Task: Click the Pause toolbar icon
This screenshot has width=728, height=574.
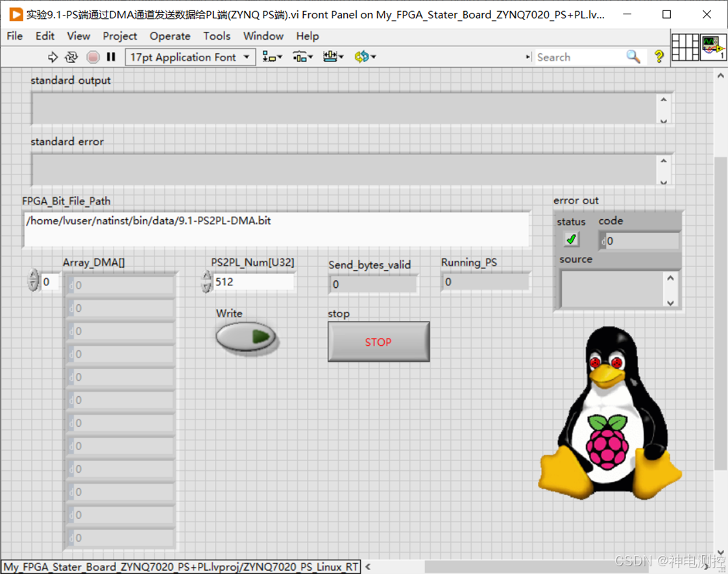Action: coord(111,57)
